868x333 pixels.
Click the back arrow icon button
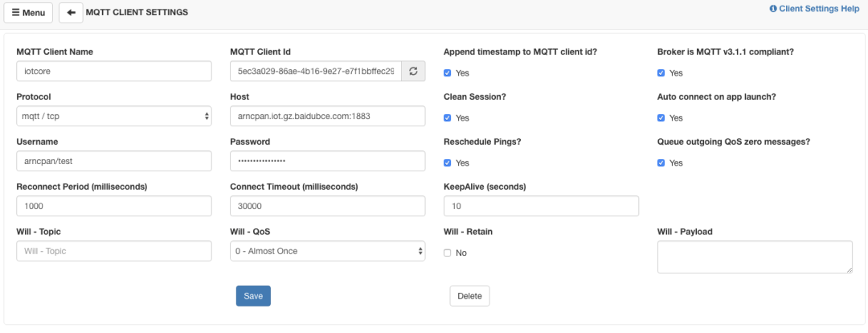pyautogui.click(x=71, y=13)
